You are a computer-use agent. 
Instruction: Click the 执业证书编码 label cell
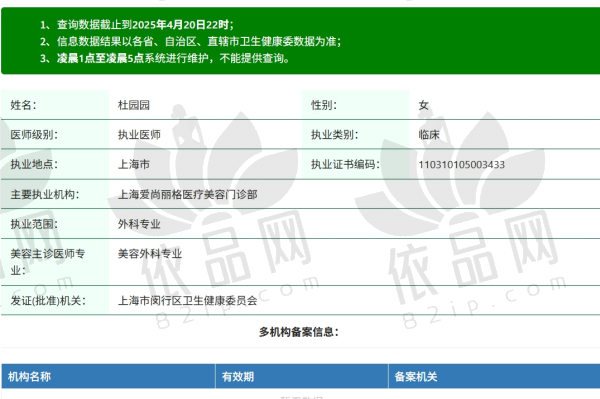click(355, 164)
